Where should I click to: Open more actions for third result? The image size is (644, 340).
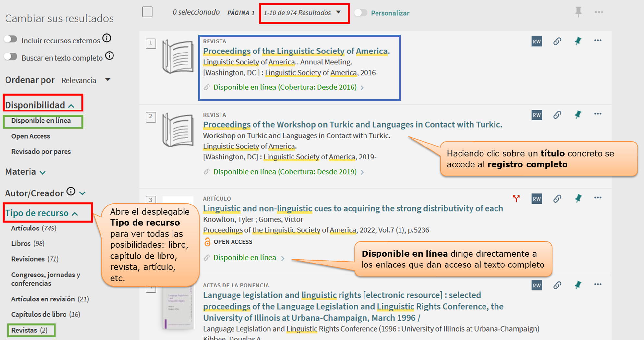[598, 198]
